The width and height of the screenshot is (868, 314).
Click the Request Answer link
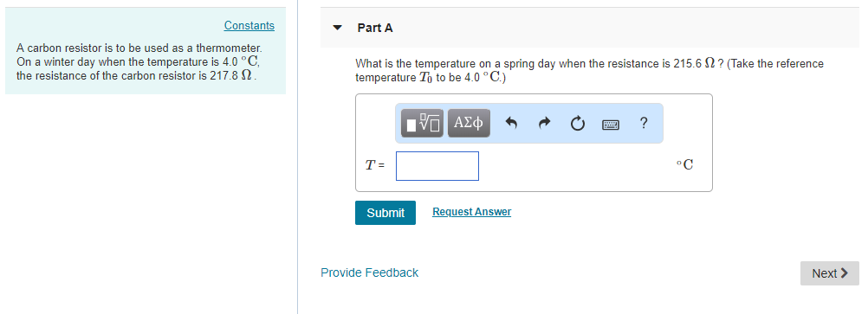coord(471,212)
